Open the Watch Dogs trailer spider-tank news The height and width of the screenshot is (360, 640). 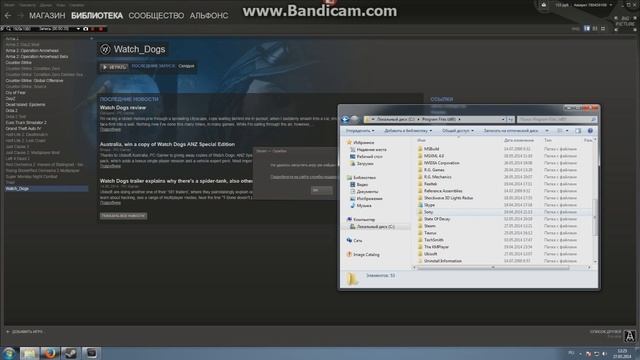pos(176,181)
